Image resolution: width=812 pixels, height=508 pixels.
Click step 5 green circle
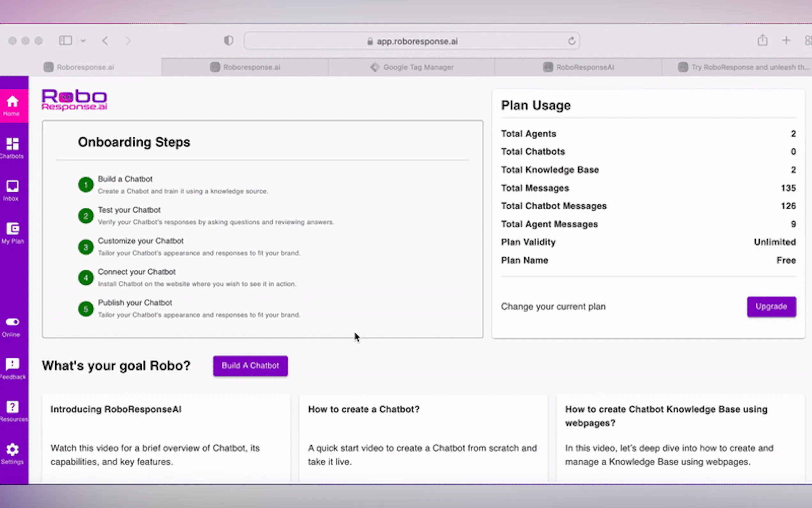pyautogui.click(x=86, y=309)
